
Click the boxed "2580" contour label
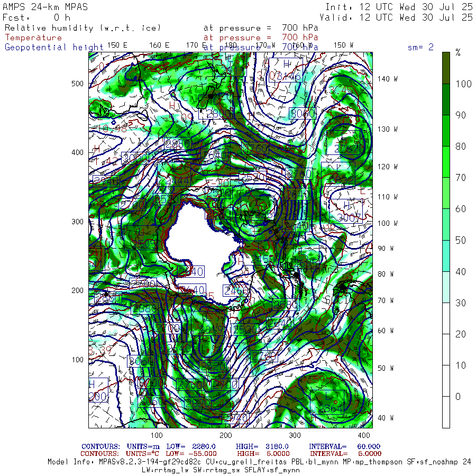[286, 305]
